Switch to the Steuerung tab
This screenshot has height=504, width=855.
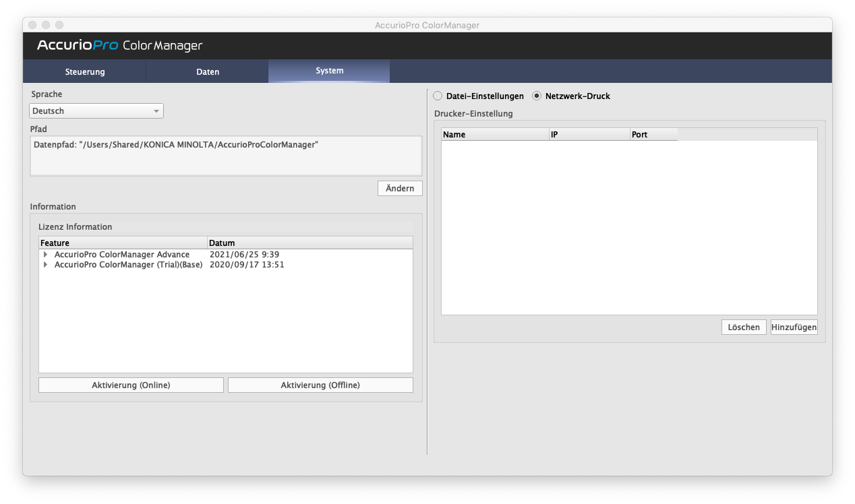(x=85, y=71)
